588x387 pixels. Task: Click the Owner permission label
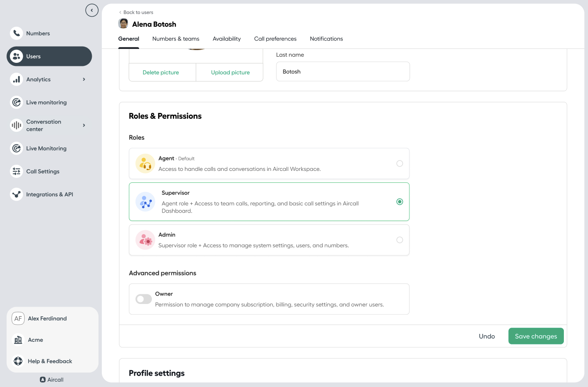(164, 294)
